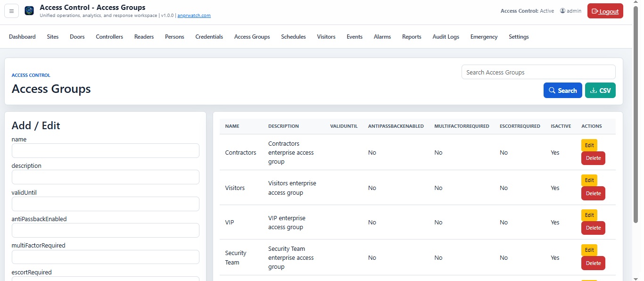644x281 pixels.
Task: Click the MULTIFACTORREQUIRED column header
Action: click(462, 126)
